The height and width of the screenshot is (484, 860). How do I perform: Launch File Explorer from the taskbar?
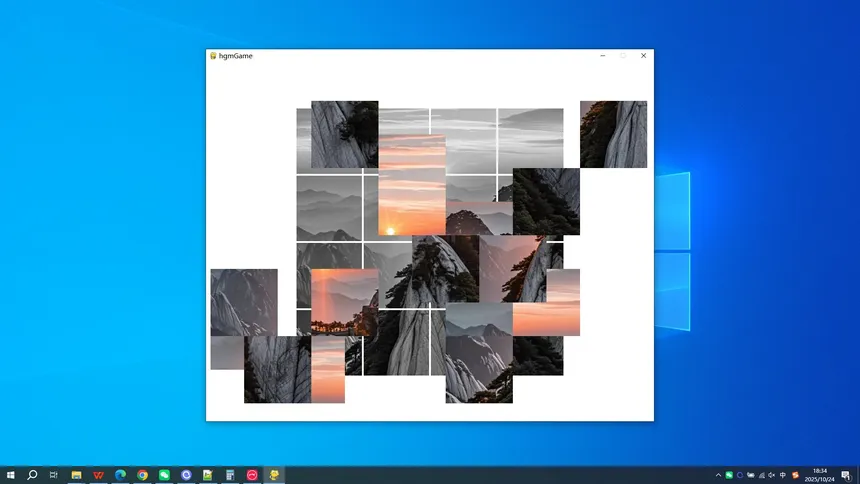pyautogui.click(x=76, y=475)
